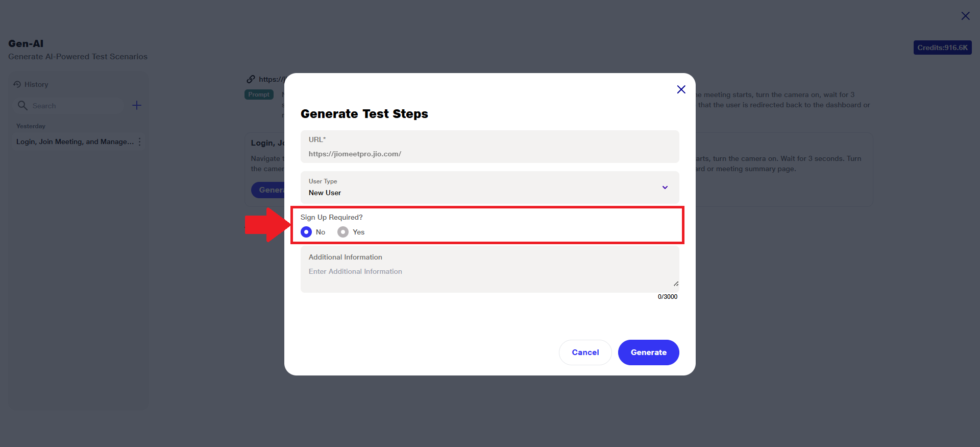The height and width of the screenshot is (447, 980).
Task: Close the Generate Test Steps dialog
Action: coord(681,89)
